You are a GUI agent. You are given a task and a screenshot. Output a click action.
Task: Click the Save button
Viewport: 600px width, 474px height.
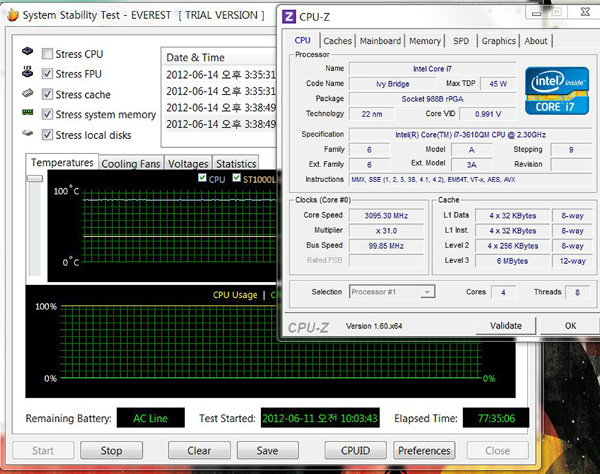[267, 451]
